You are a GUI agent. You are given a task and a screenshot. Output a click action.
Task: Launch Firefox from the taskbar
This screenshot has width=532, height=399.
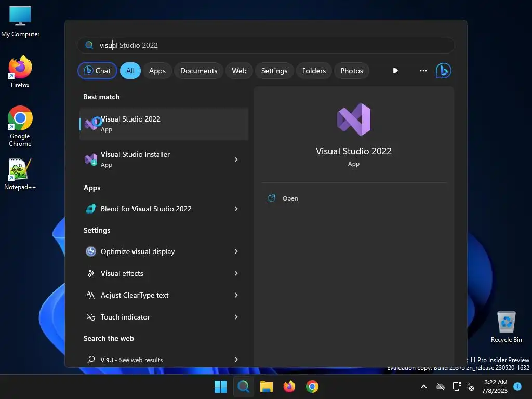(289, 387)
